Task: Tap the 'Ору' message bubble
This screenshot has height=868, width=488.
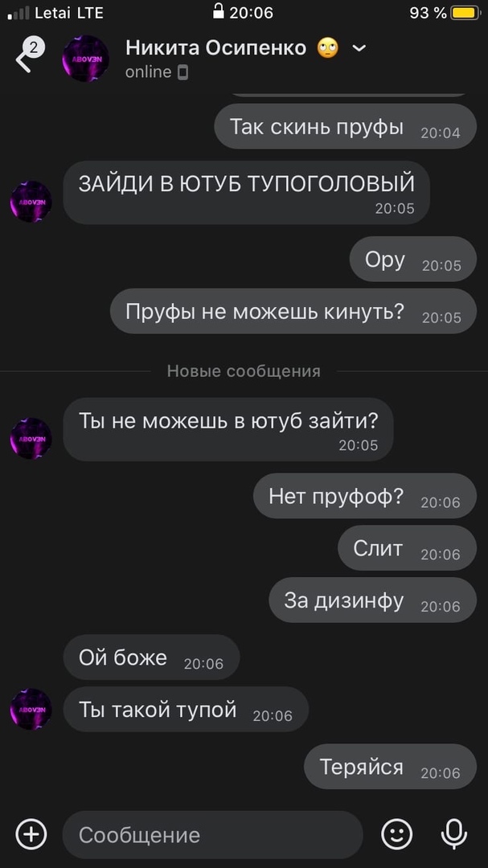Action: click(x=413, y=260)
